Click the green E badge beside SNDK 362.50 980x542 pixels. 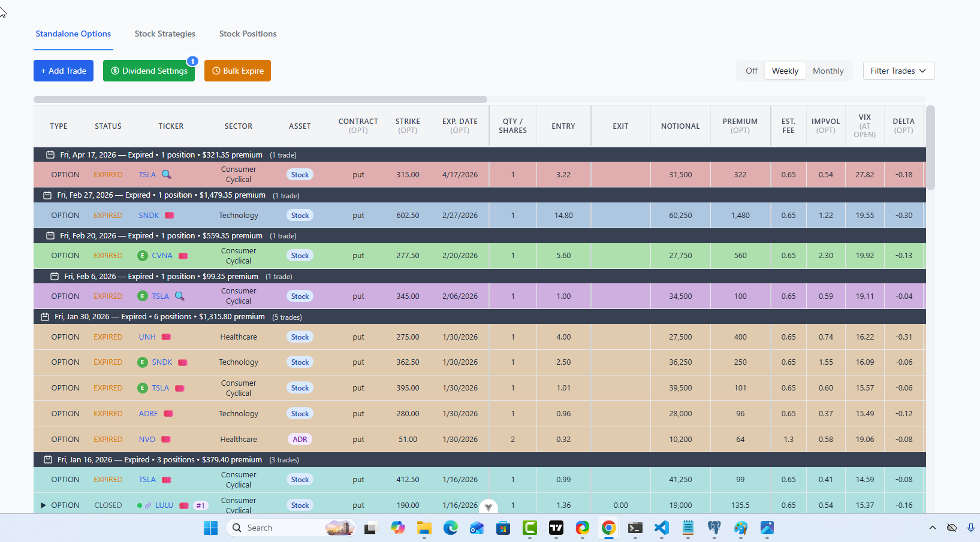143,362
